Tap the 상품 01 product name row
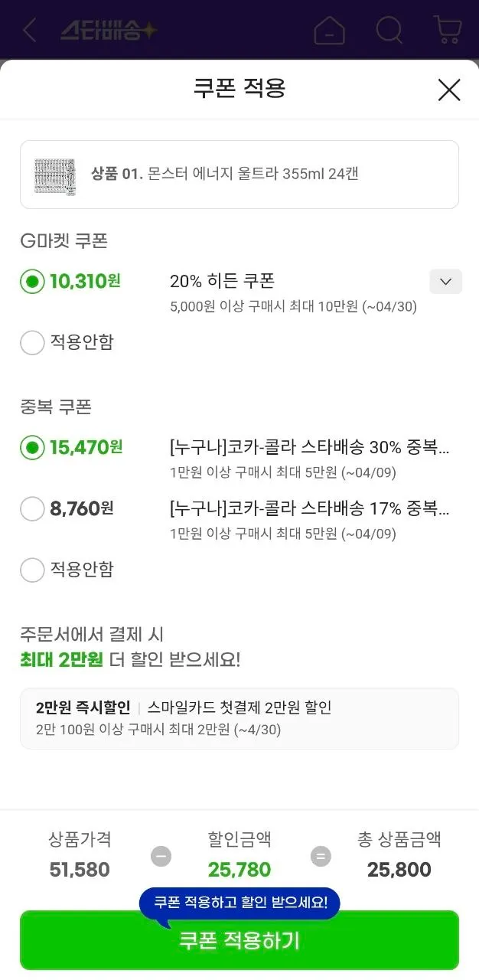479x980 pixels. 225,175
